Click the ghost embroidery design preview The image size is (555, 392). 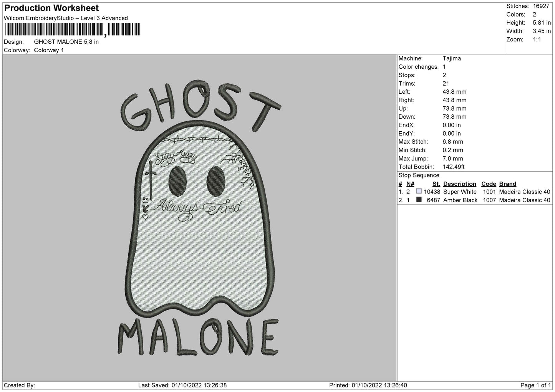click(x=199, y=218)
